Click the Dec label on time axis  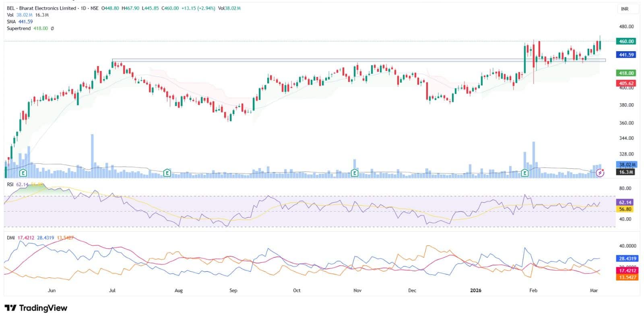(x=412, y=290)
